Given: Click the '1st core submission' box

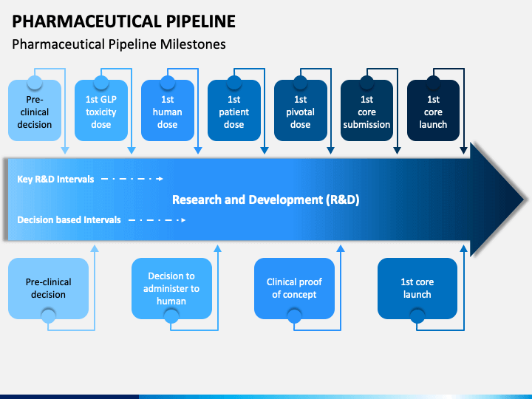Looking at the screenshot, I should tap(366, 111).
